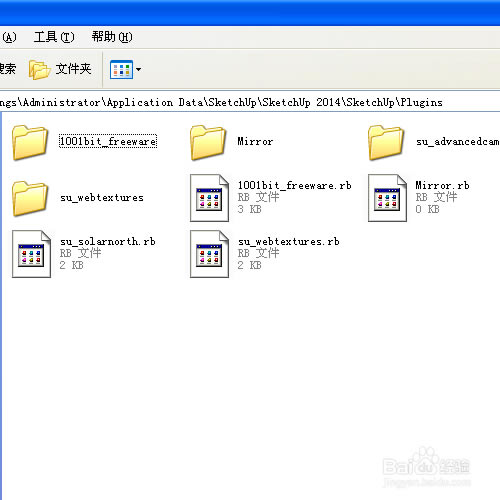Click the Mirror folder name label

[255, 141]
